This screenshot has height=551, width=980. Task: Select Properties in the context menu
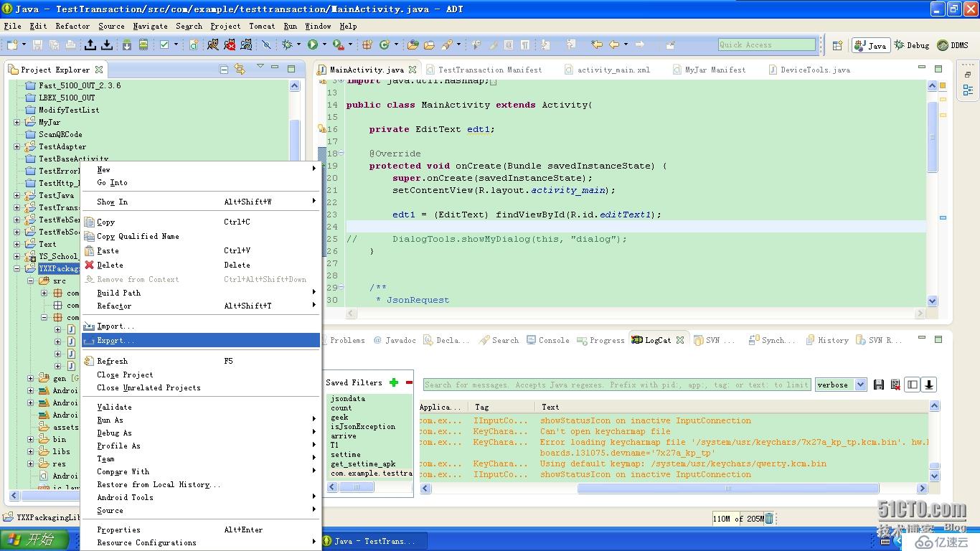201,529
